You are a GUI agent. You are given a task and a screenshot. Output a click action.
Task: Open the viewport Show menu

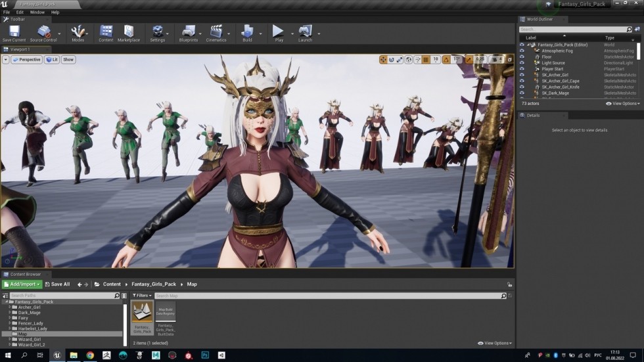coord(68,60)
